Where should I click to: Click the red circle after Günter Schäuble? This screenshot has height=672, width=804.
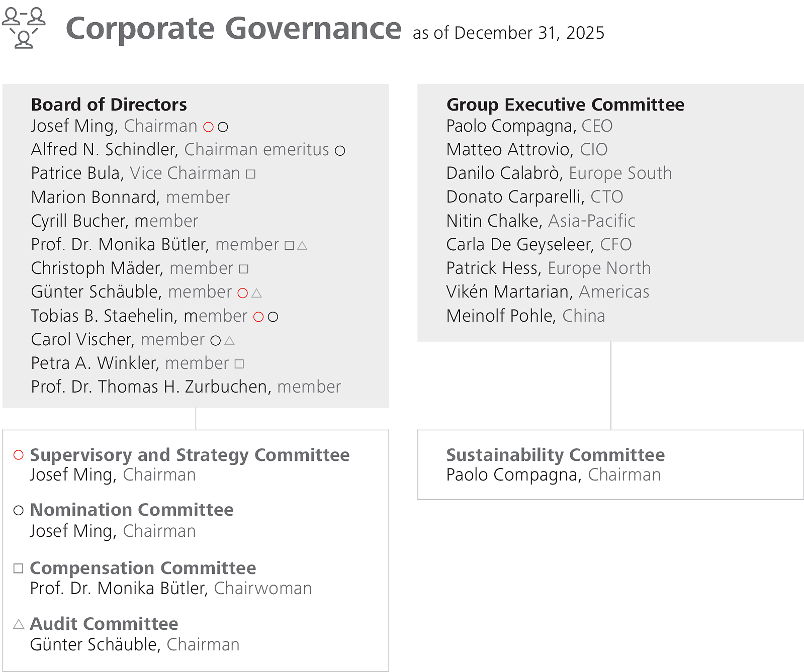pos(243,293)
